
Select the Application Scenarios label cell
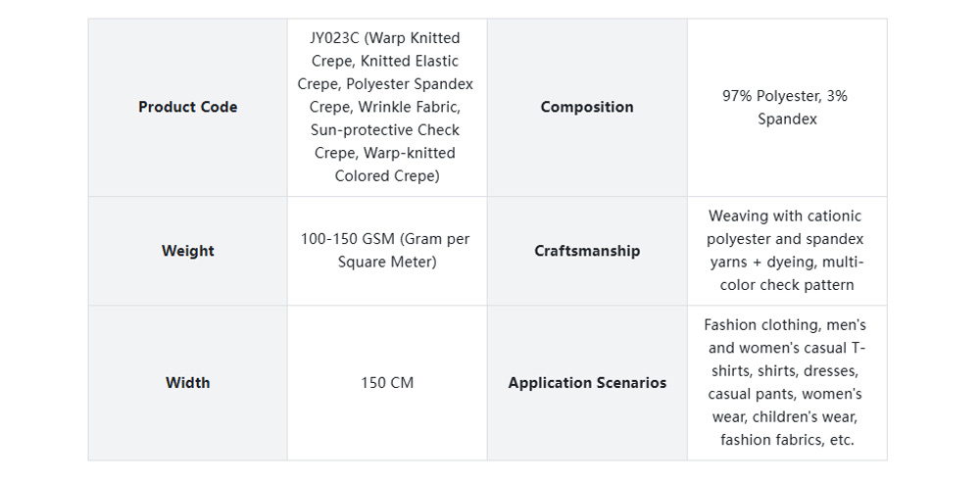pyautogui.click(x=587, y=382)
